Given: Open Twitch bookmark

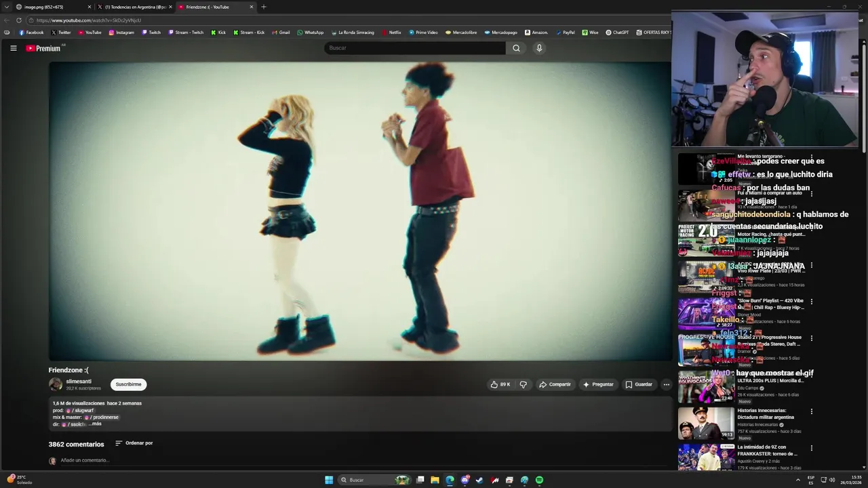Looking at the screenshot, I should (151, 33).
